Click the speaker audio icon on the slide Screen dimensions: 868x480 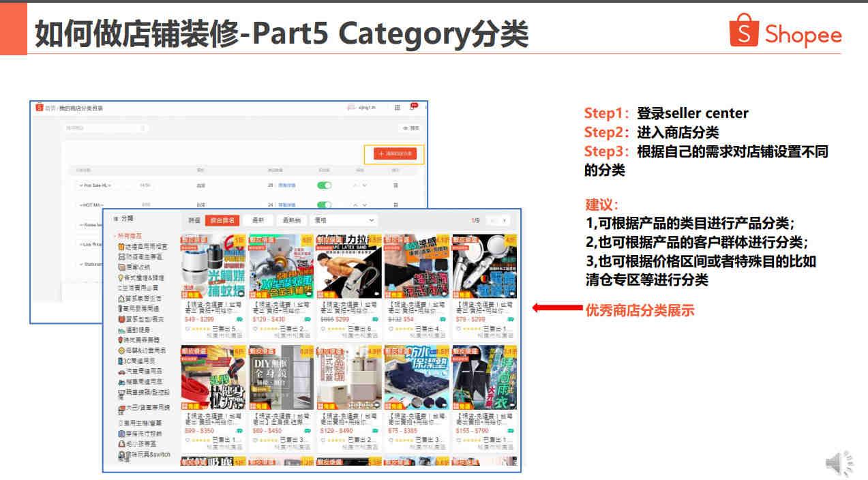839,464
